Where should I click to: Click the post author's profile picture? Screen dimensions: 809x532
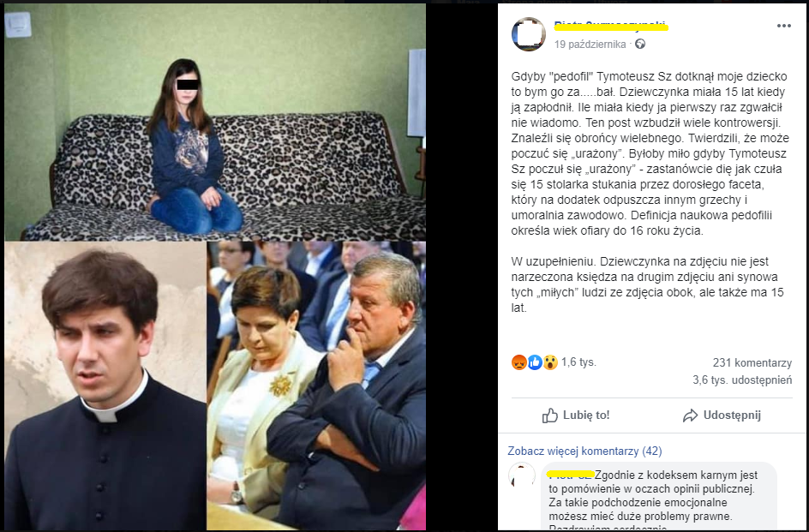tap(528, 34)
